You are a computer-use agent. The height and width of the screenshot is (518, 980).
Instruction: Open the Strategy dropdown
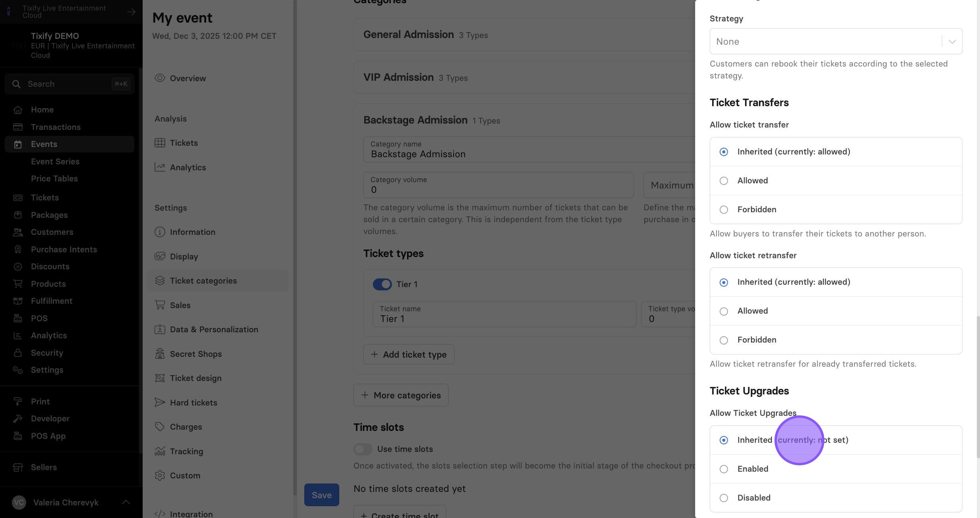[836, 41]
